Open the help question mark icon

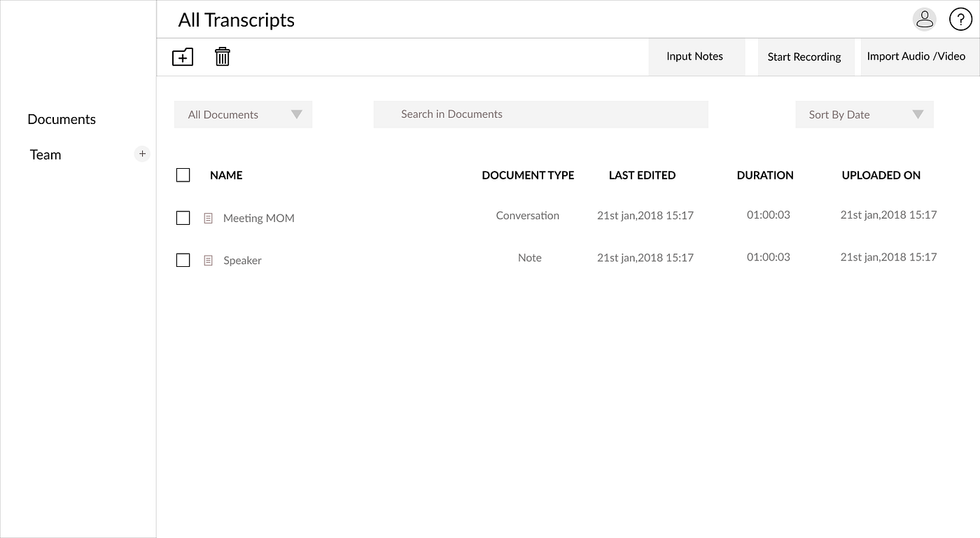tap(960, 20)
